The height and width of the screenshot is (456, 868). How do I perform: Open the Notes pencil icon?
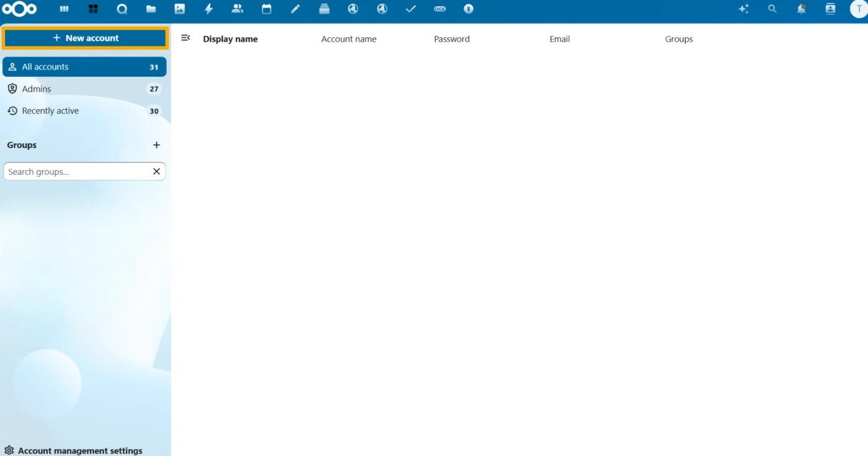[x=296, y=9]
